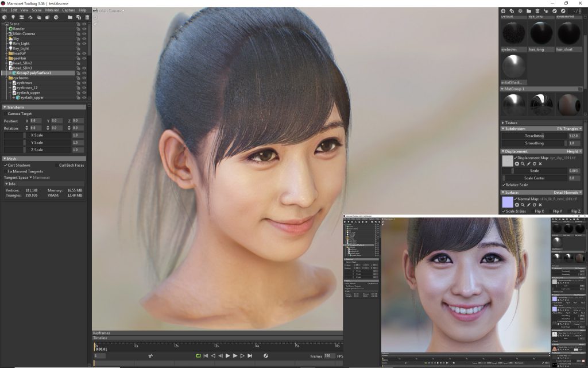Toggle the lock icon on the Render row
The width and height of the screenshot is (588, 368).
(78, 29)
